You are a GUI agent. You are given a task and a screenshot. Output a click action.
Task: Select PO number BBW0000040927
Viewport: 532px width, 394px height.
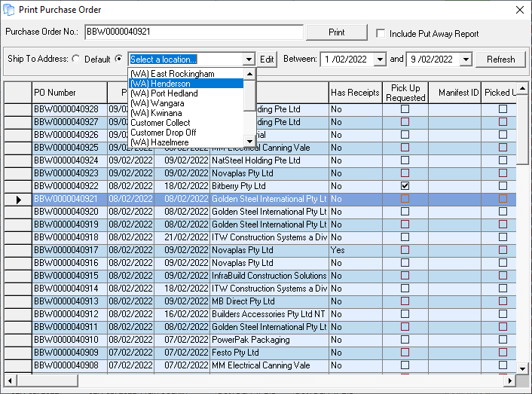[x=69, y=122]
